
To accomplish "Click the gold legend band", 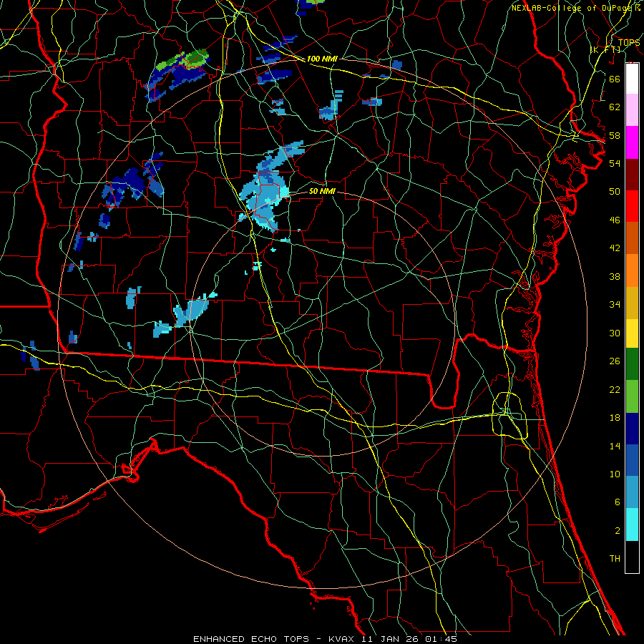I will [x=632, y=303].
